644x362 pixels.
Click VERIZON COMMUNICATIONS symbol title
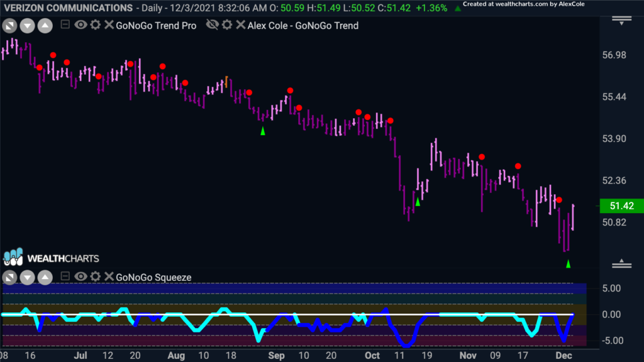(68, 8)
